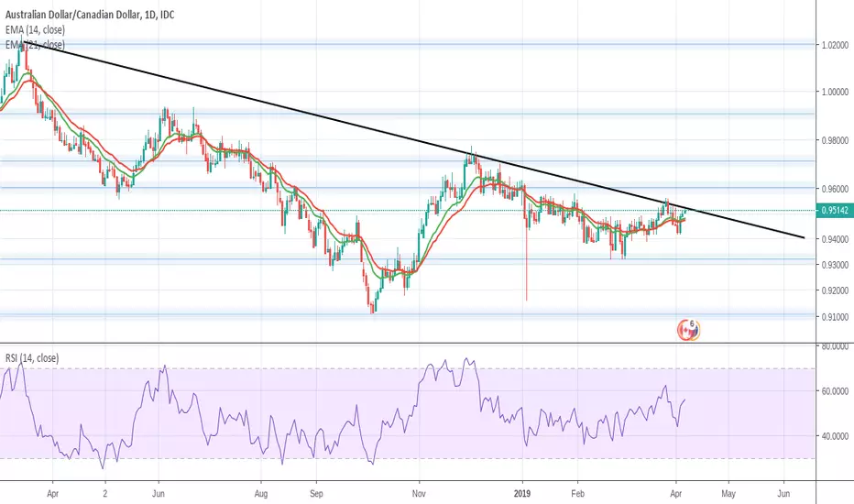Click the 1.02000 price axis label

(x=835, y=45)
